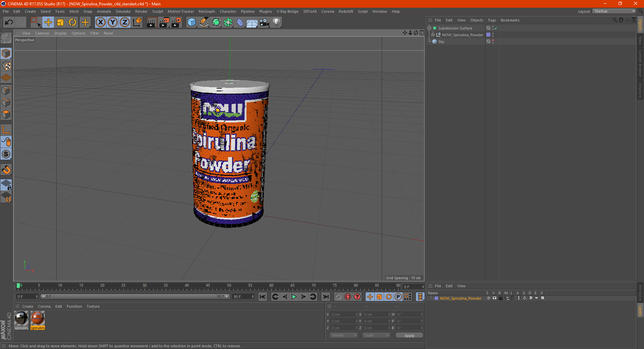Click the Apply button
The width and height of the screenshot is (644, 349).
pyautogui.click(x=409, y=336)
